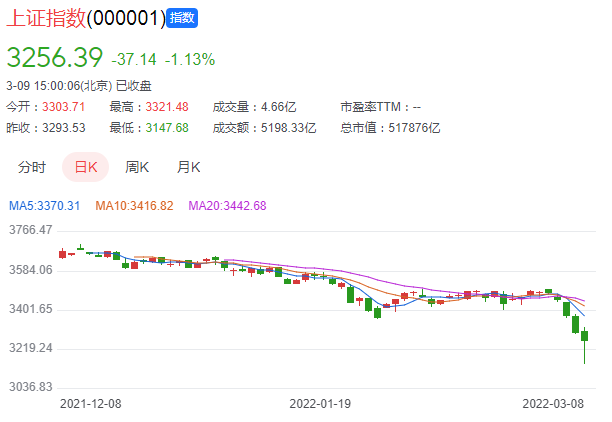This screenshot has width=612, height=422.
Task: Click the 市盈率TTM field
Action: (381, 107)
